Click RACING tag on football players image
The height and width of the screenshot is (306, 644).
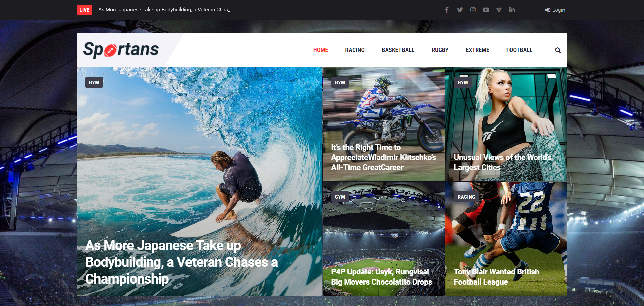point(466,197)
